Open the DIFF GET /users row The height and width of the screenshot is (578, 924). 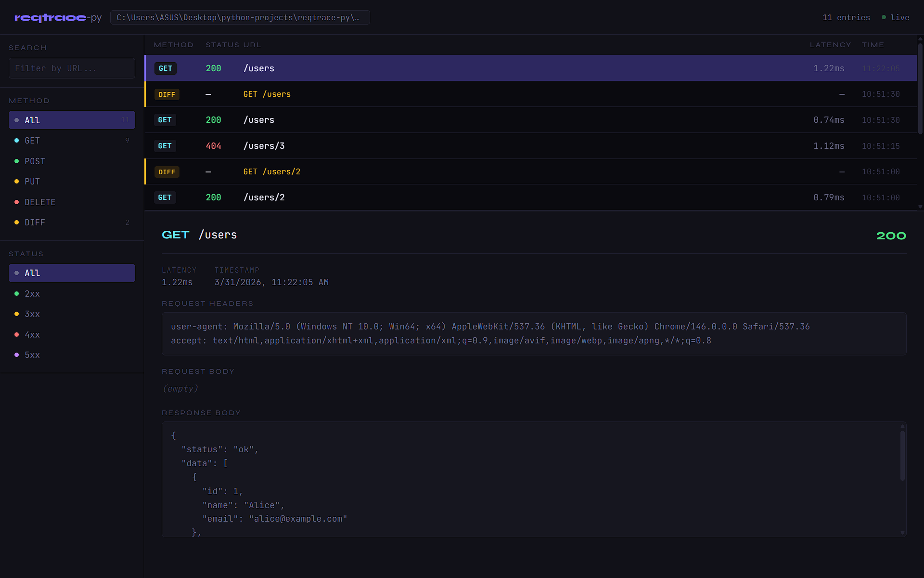tap(530, 94)
